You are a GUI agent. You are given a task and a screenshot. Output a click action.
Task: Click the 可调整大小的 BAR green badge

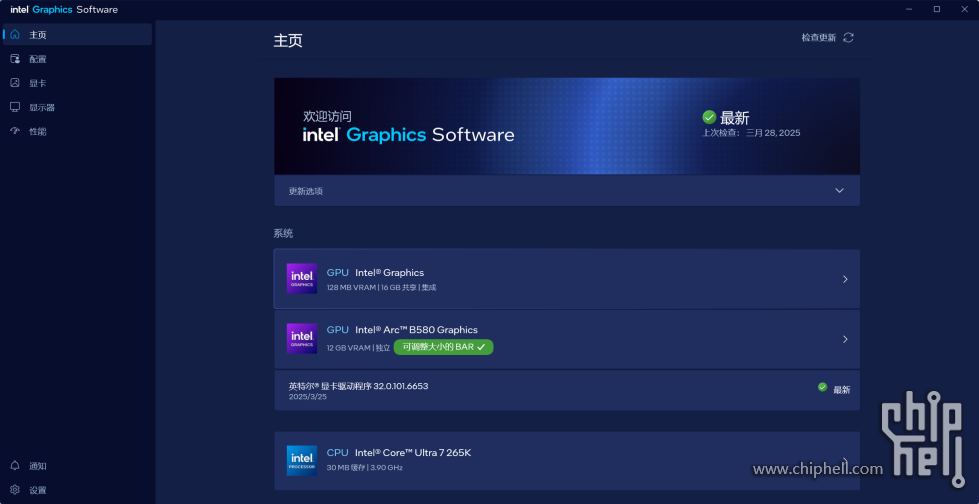(x=443, y=347)
